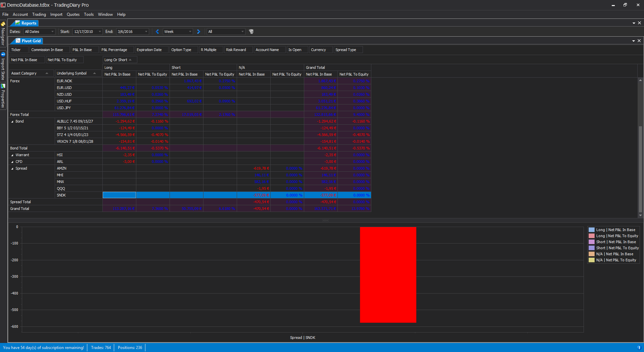Viewport: 644px width, 352px height.
Task: Select the EUR.NOK row under Forex
Action: 78,81
